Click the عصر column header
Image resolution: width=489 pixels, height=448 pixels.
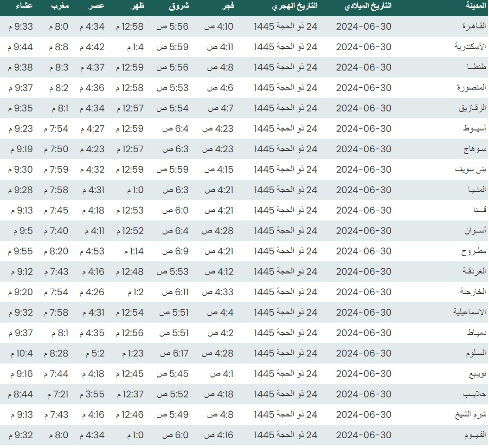point(97,6)
